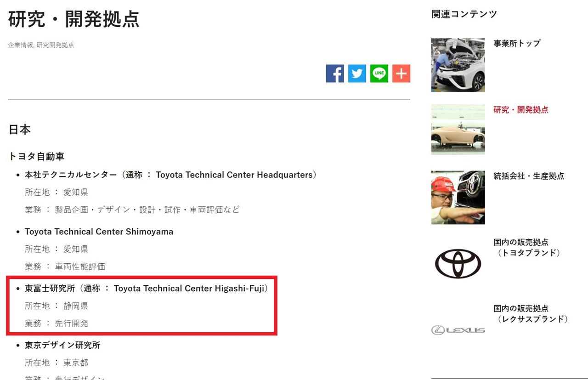Open the 研究・開発拠点 sidebar link
This screenshot has height=380, width=588.
(x=521, y=110)
